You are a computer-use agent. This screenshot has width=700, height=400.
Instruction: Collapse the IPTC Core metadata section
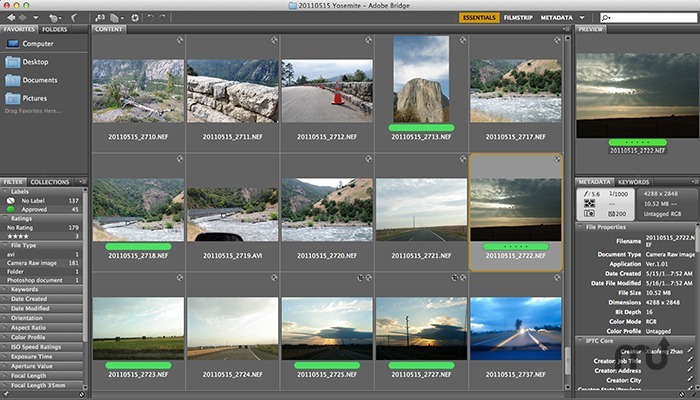tap(580, 341)
